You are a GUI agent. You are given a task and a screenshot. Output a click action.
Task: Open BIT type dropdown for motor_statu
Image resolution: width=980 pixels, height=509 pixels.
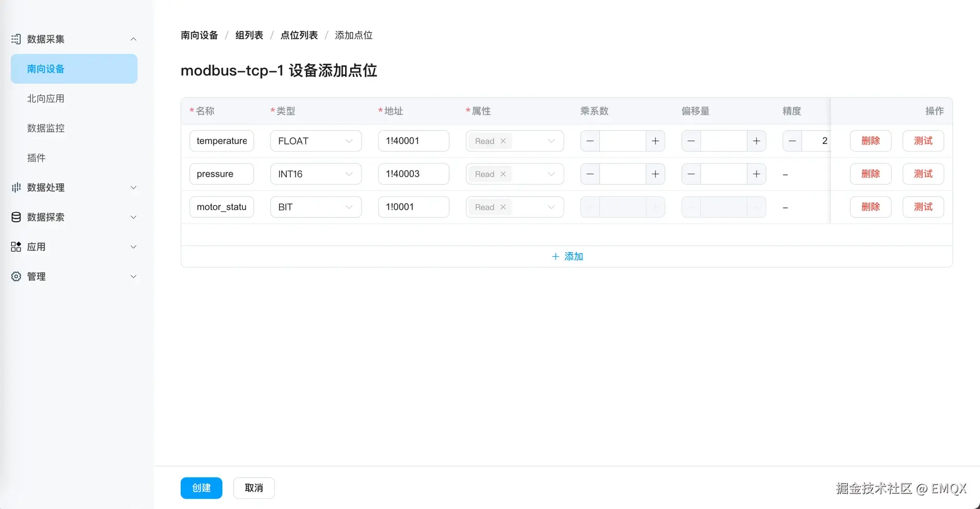pos(316,207)
